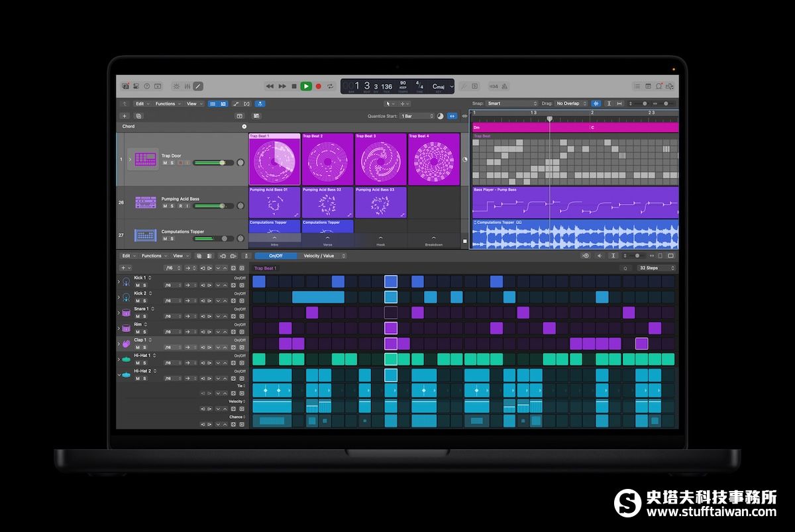Expand the Kick 2 row disclosure arrow
795x532 pixels.
pyautogui.click(x=119, y=297)
